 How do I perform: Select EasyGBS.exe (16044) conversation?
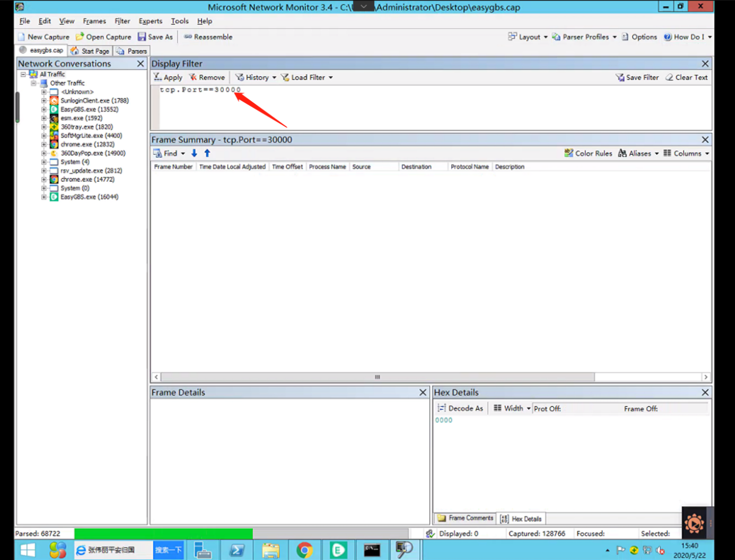[x=89, y=197]
